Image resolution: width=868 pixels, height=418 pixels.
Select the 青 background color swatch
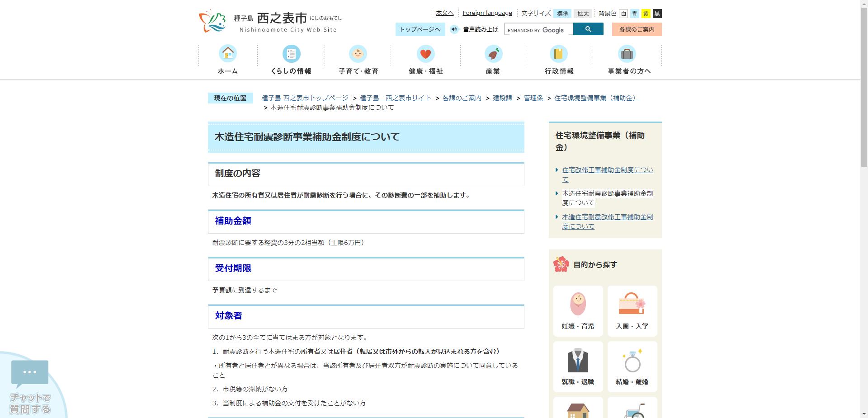coord(635,13)
